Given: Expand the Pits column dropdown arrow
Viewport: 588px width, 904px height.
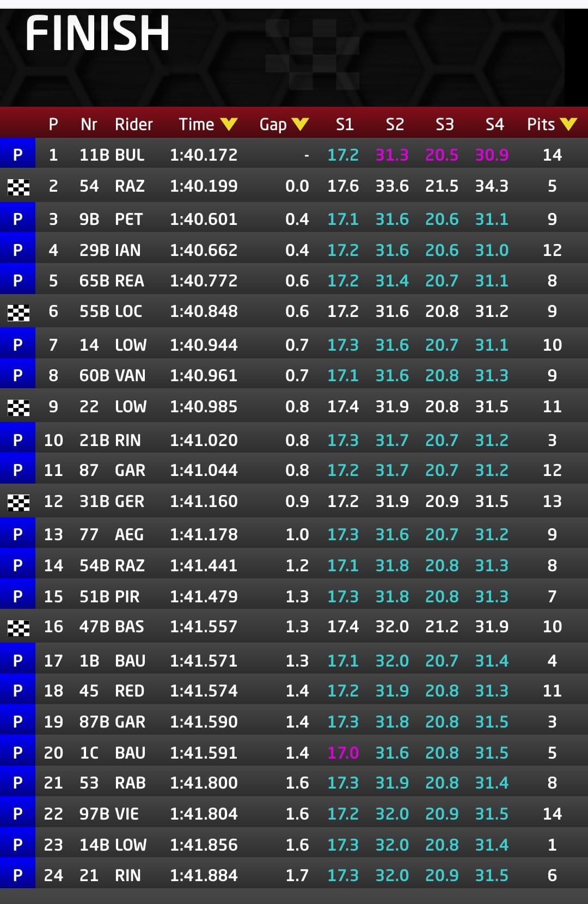Looking at the screenshot, I should tap(568, 125).
